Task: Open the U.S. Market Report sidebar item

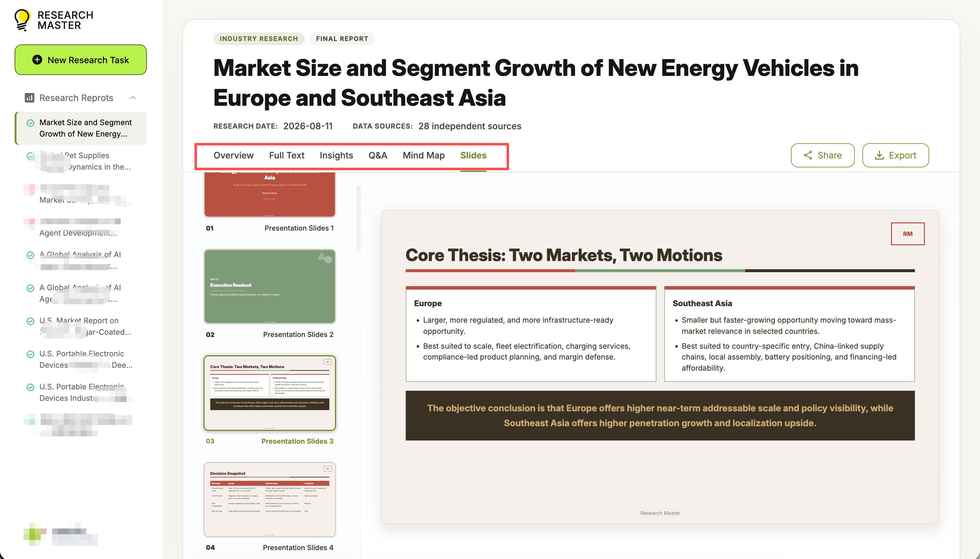Action: 81,326
